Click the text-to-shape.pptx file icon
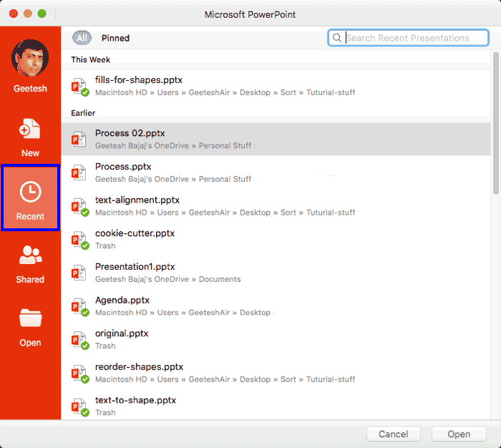The height and width of the screenshot is (448, 501). coord(79,406)
